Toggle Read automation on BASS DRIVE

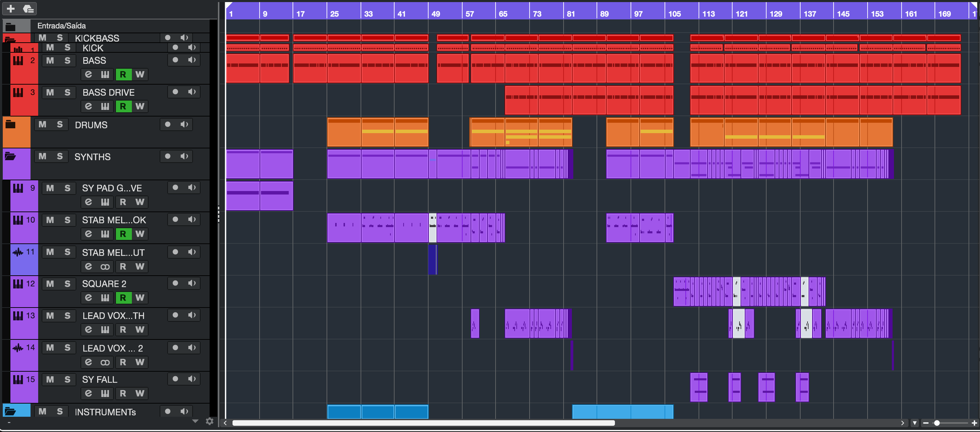pos(123,106)
